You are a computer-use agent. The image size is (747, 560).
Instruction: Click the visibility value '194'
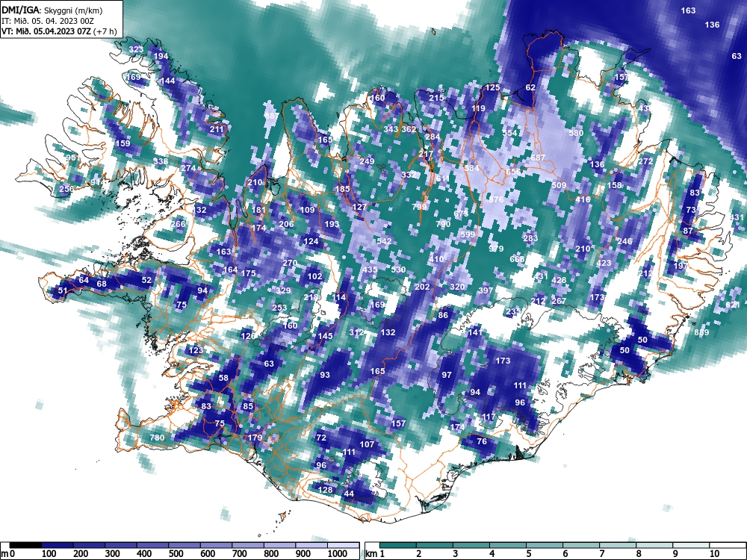click(161, 56)
